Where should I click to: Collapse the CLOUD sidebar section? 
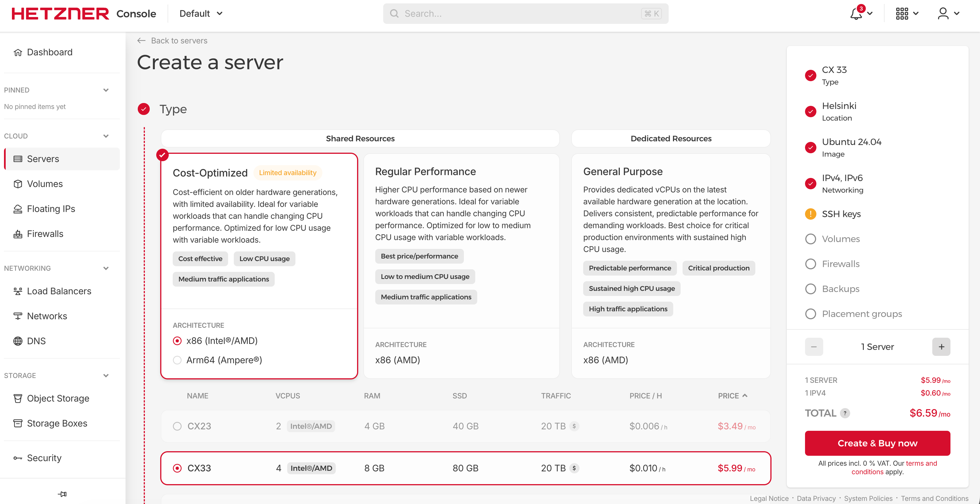tap(106, 136)
